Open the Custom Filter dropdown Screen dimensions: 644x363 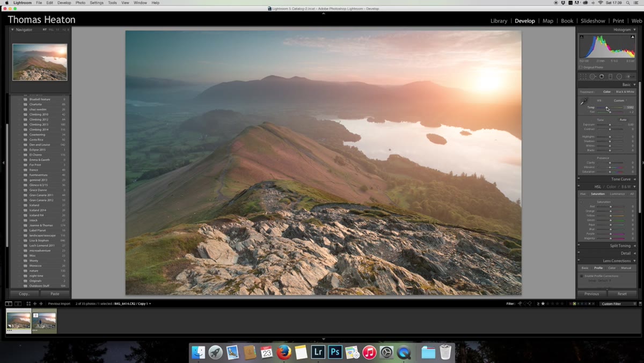[618, 304]
